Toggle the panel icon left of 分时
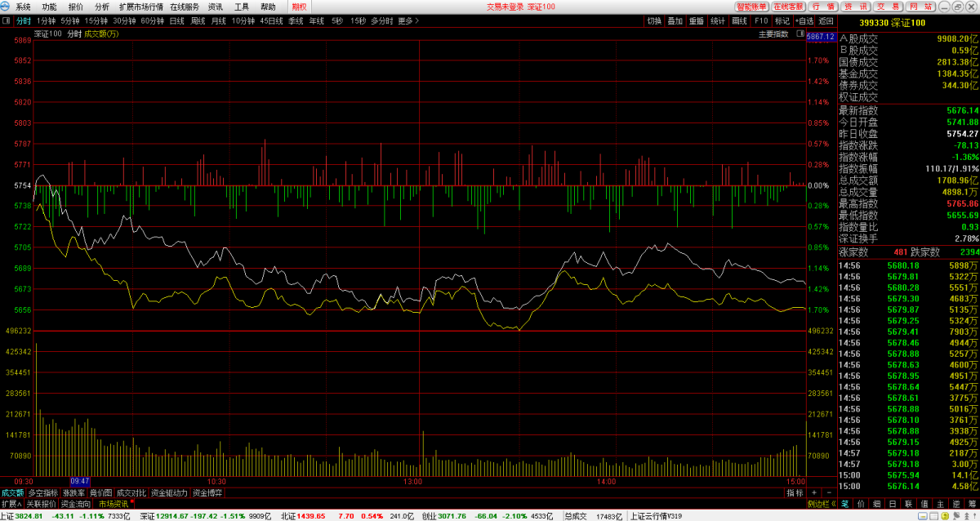 pyautogui.click(x=7, y=20)
